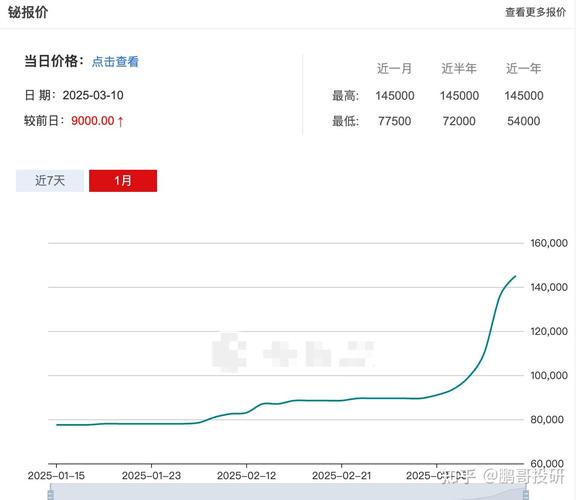Click the 80,000 axis label
The width and height of the screenshot is (579, 500).
point(547,419)
